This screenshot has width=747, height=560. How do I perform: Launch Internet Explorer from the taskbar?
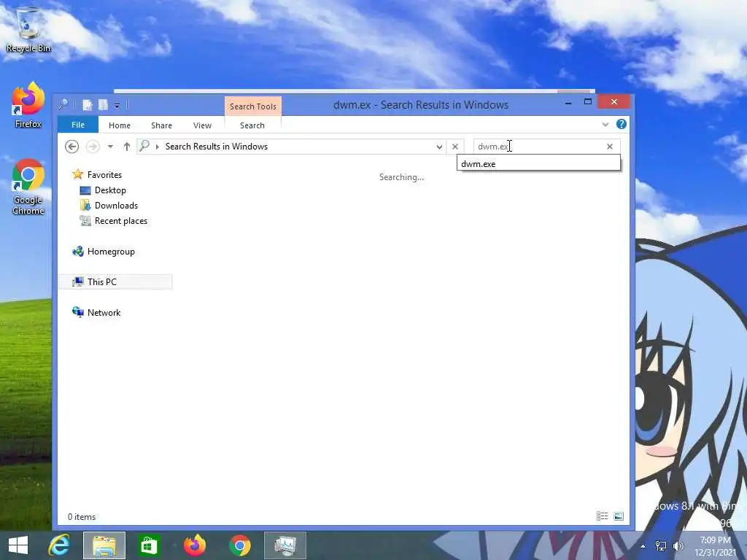pyautogui.click(x=60, y=545)
